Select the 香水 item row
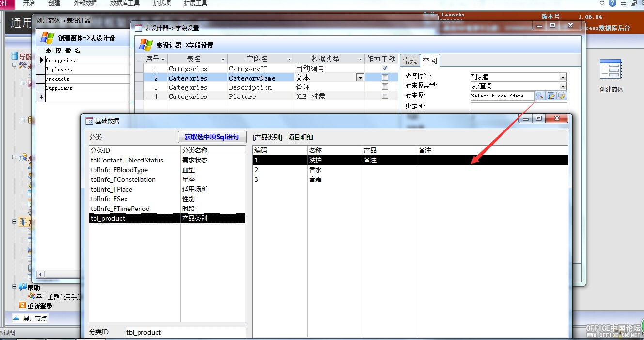644x340 pixels. (x=410, y=170)
